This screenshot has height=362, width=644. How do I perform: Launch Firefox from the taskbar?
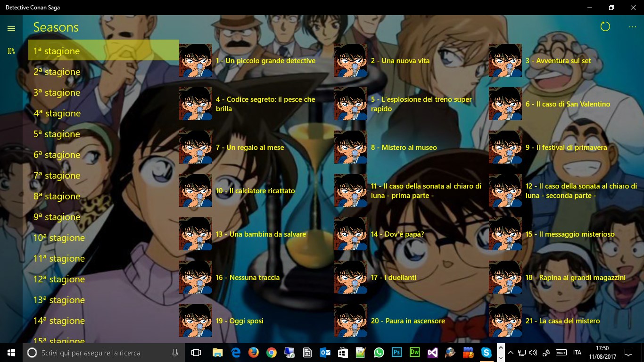tap(254, 353)
